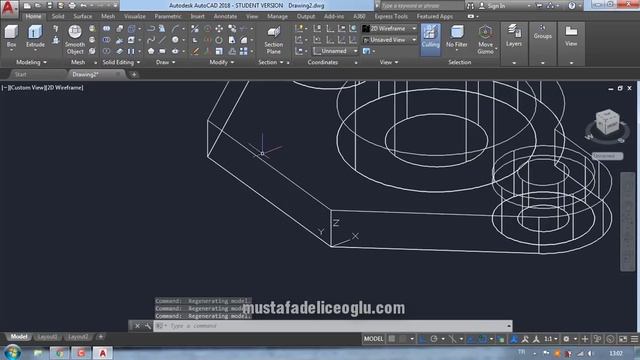This screenshot has height=360, width=640.
Task: Toggle grid display in status bar
Action: click(392, 339)
